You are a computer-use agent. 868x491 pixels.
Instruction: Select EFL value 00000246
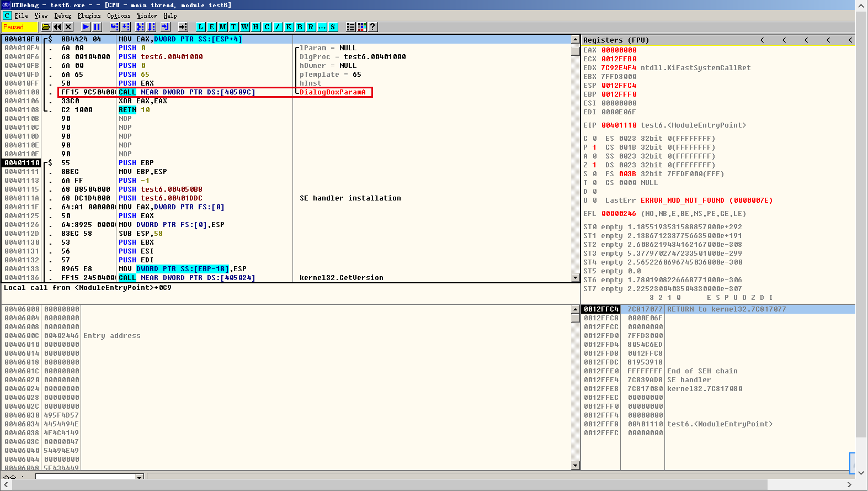619,214
